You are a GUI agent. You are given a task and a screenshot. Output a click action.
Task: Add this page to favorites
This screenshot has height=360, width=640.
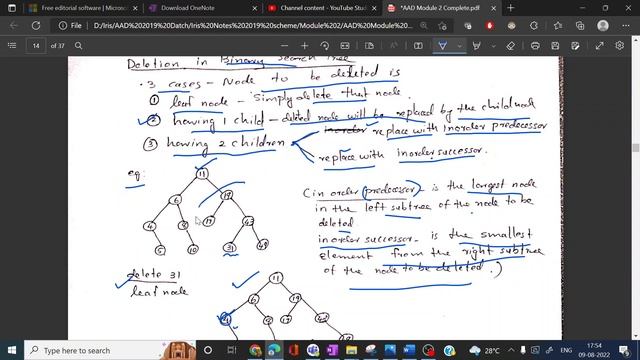442,26
